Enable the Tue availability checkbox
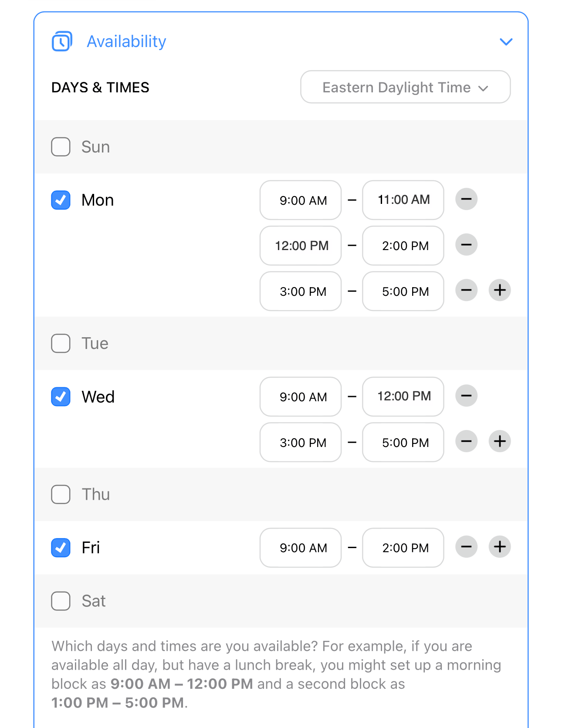The height and width of the screenshot is (728, 562). click(61, 343)
